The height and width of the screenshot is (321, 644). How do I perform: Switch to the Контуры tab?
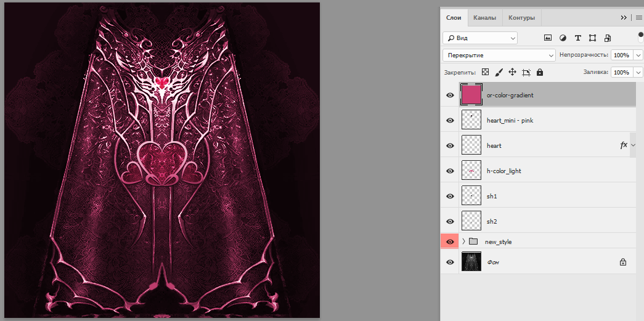521,18
